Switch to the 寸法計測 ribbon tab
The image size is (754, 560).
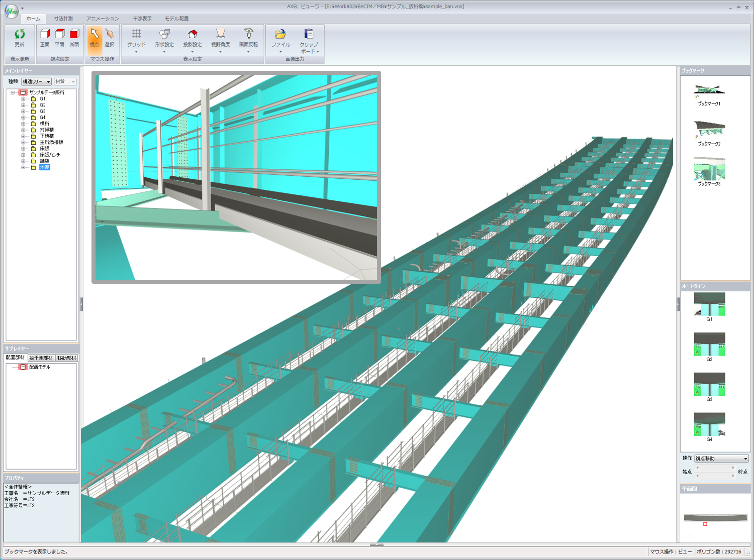pyautogui.click(x=63, y=19)
